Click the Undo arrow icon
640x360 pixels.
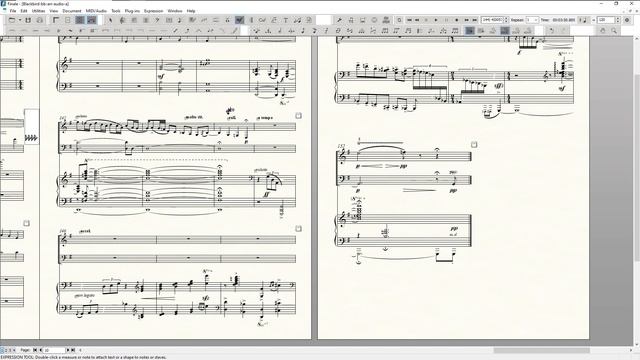[x=551, y=31]
